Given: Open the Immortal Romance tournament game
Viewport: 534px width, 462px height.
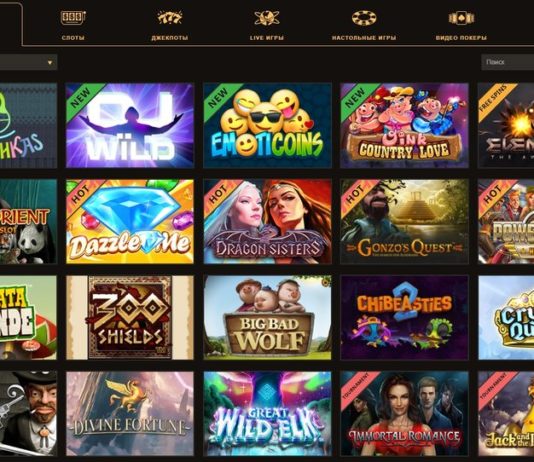Looking at the screenshot, I should click(x=405, y=414).
